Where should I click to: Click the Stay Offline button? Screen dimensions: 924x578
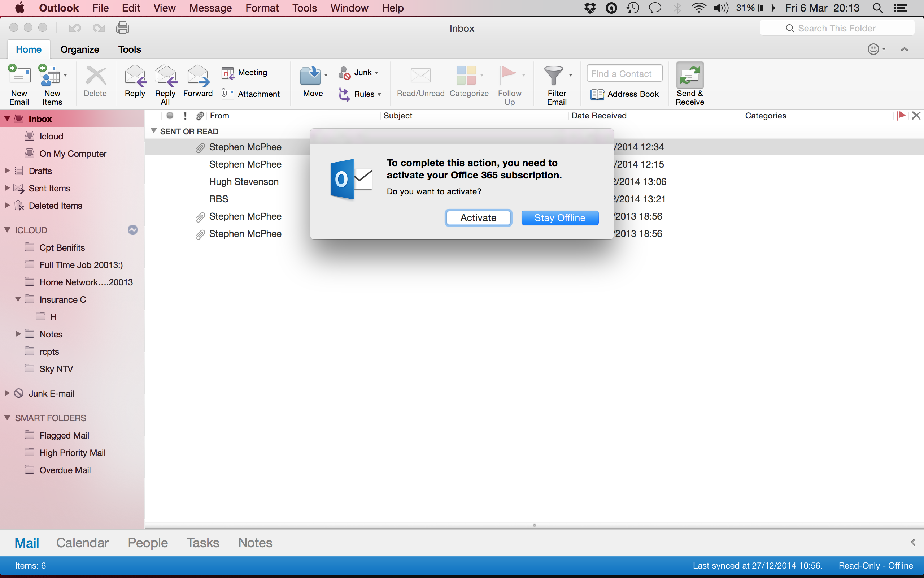[x=560, y=217]
